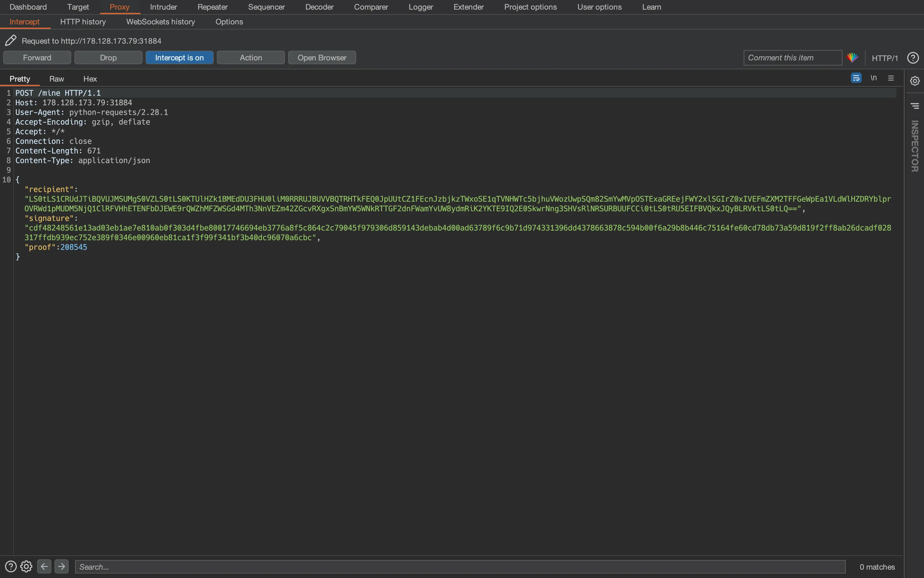Open Inspector settings gear icon
924x578 pixels.
pyautogui.click(x=915, y=81)
